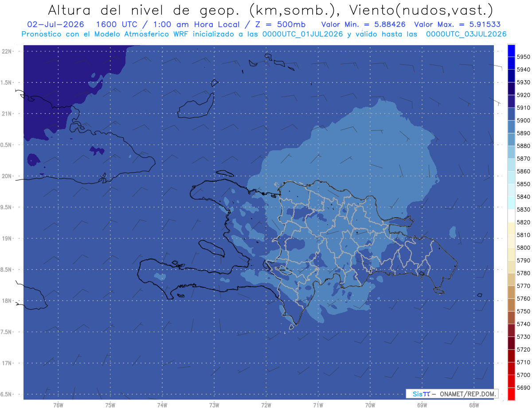
Task: Click the red swatch between 5690 and 5700
Action: pos(511,381)
